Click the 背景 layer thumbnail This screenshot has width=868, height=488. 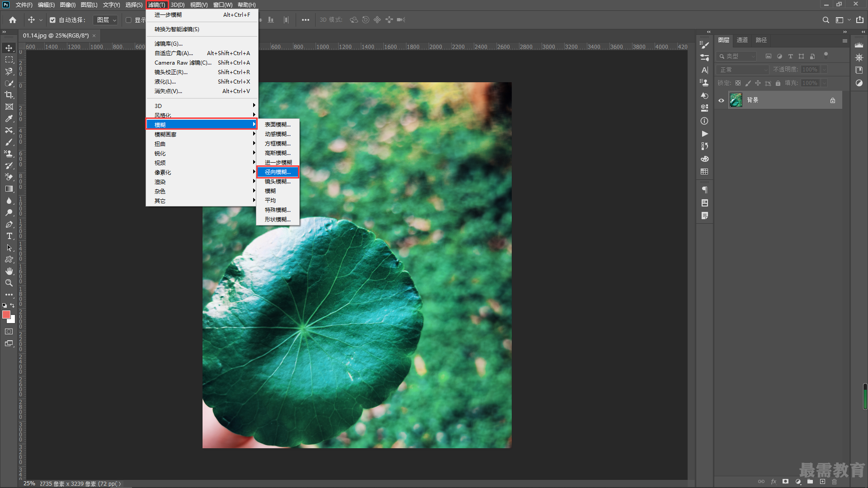coord(736,100)
